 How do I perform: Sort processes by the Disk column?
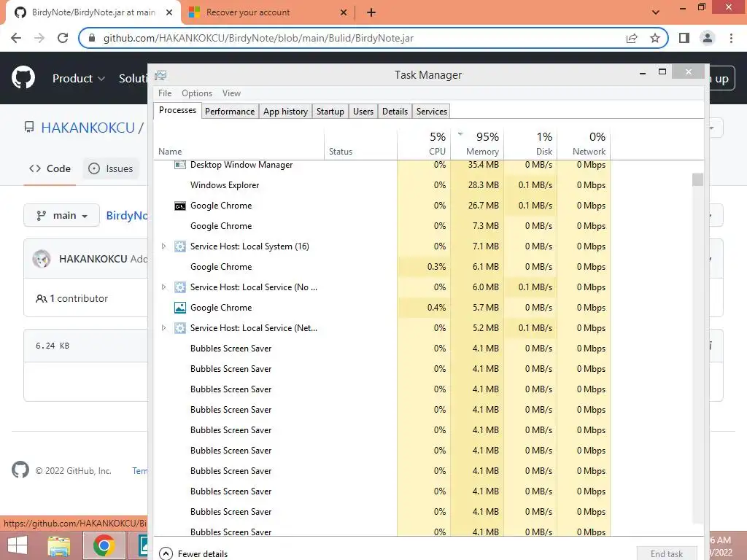pyautogui.click(x=530, y=144)
